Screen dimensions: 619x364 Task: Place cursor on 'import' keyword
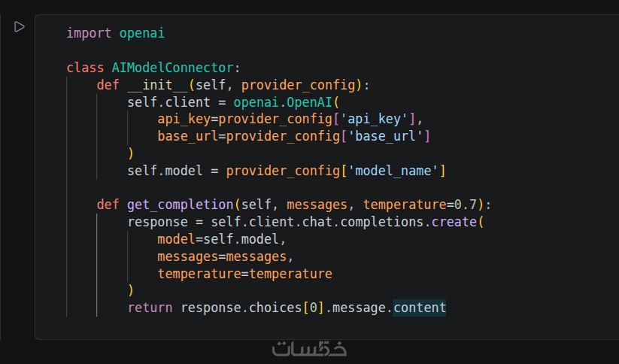(x=89, y=33)
